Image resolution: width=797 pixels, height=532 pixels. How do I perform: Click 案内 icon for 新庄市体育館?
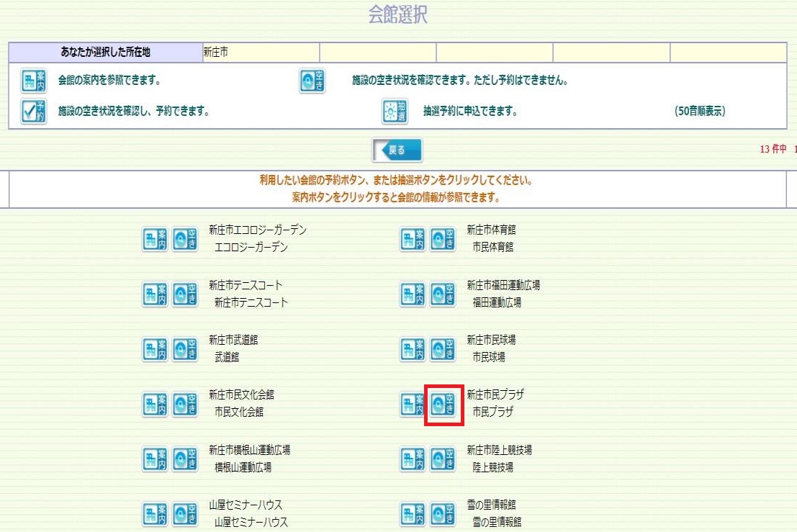tap(413, 239)
